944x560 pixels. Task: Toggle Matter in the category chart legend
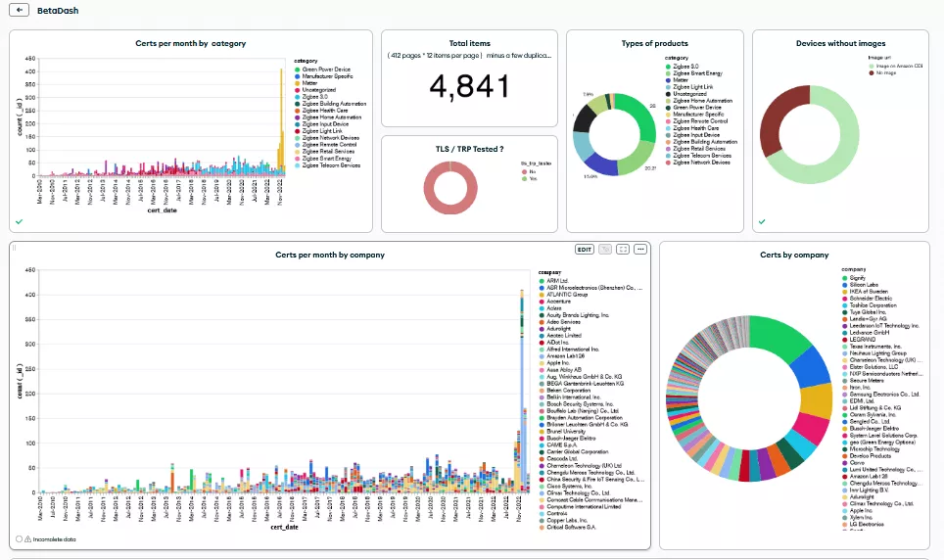coord(312,83)
